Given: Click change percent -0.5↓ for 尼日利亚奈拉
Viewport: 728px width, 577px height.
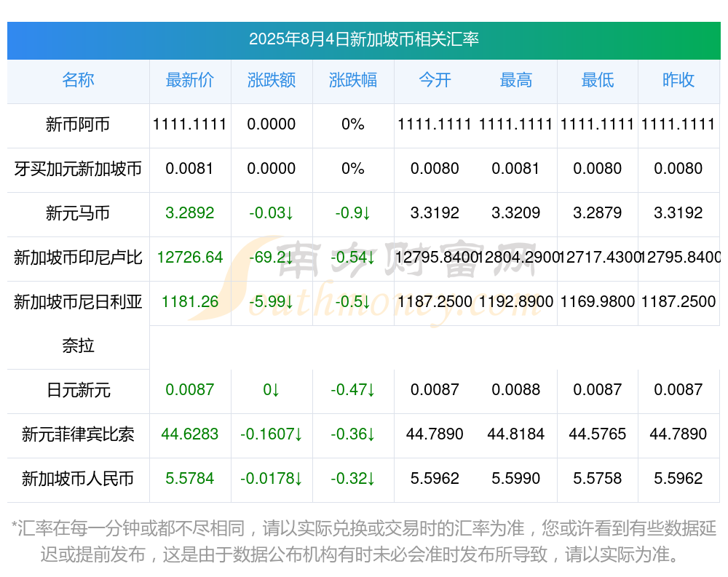Looking at the screenshot, I should pyautogui.click(x=353, y=302).
